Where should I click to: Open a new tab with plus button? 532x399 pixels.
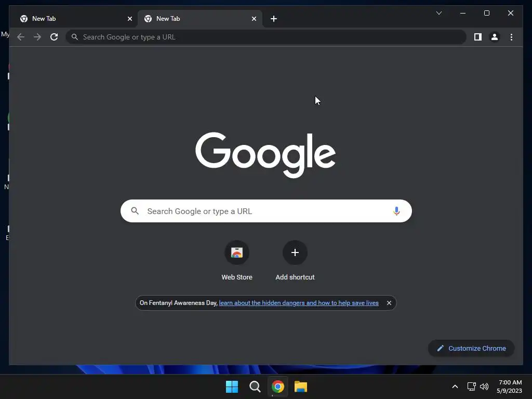pos(274,19)
